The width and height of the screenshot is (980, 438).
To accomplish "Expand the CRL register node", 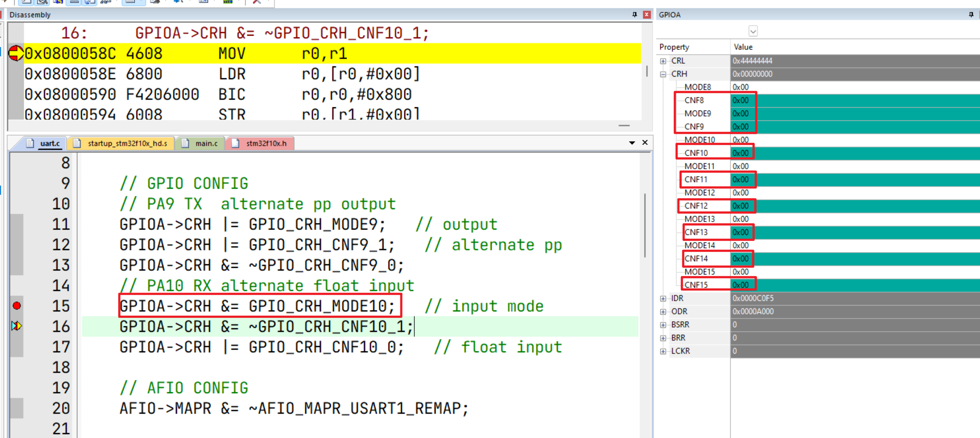I will click(x=663, y=61).
